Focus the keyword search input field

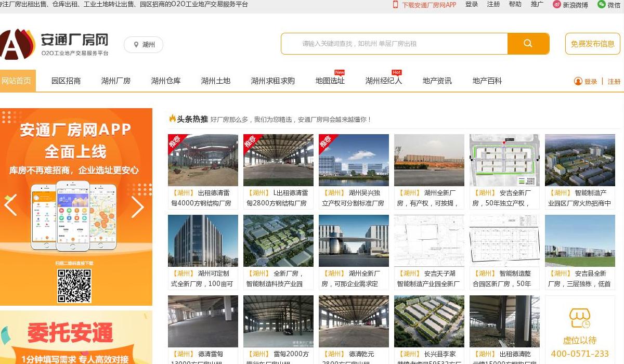pyautogui.click(x=395, y=44)
